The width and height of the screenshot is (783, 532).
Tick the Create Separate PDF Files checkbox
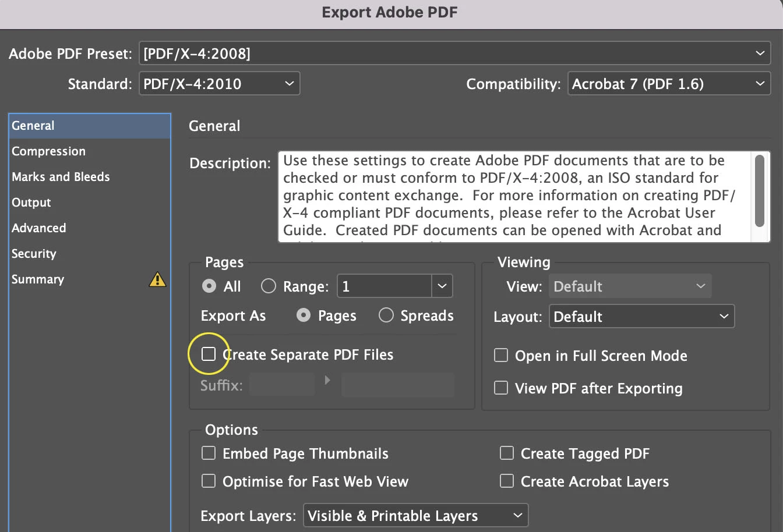tap(208, 354)
